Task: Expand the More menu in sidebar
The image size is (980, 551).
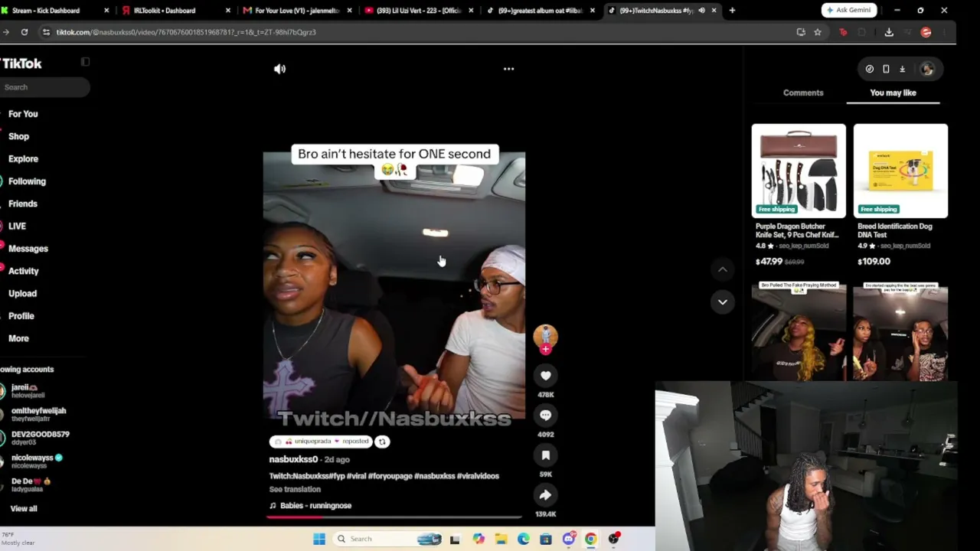Action: coord(18,338)
